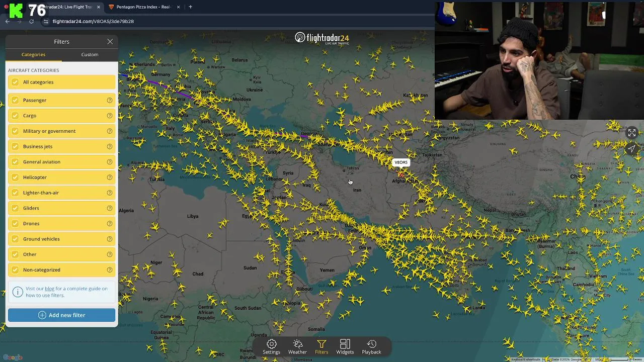Click the flightradar24 logo

[322, 38]
